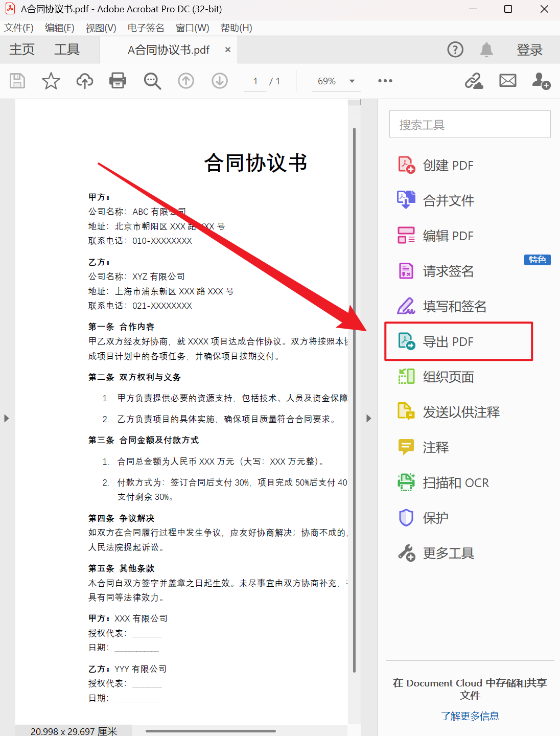Open the more tools ellipsis menu
560x736 pixels.
click(385, 81)
